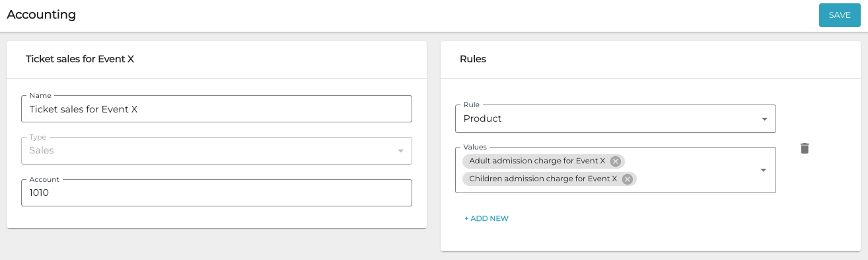
Task: Click the Children admission charge for Event X chip
Action: point(549,179)
